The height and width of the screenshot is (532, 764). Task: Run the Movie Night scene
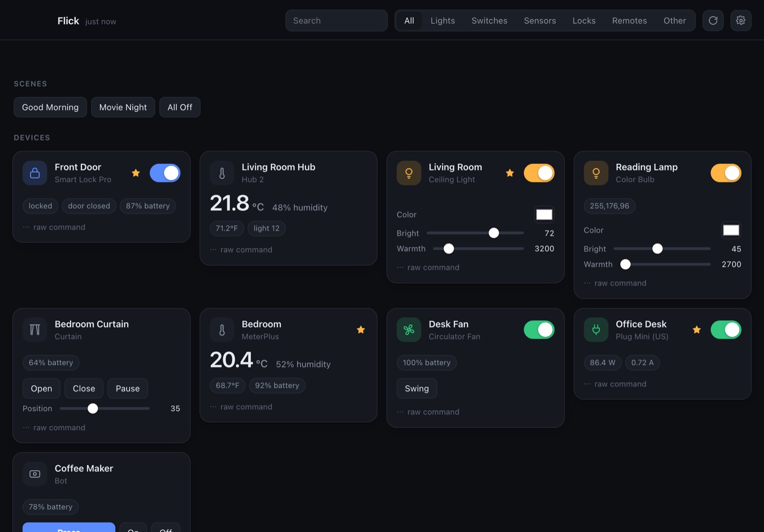pyautogui.click(x=123, y=107)
